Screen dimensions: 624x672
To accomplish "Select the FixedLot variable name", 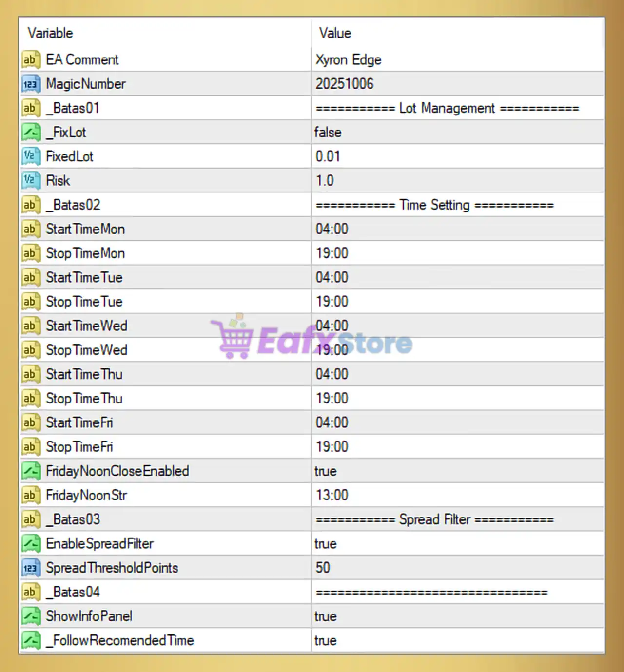I will [x=69, y=156].
